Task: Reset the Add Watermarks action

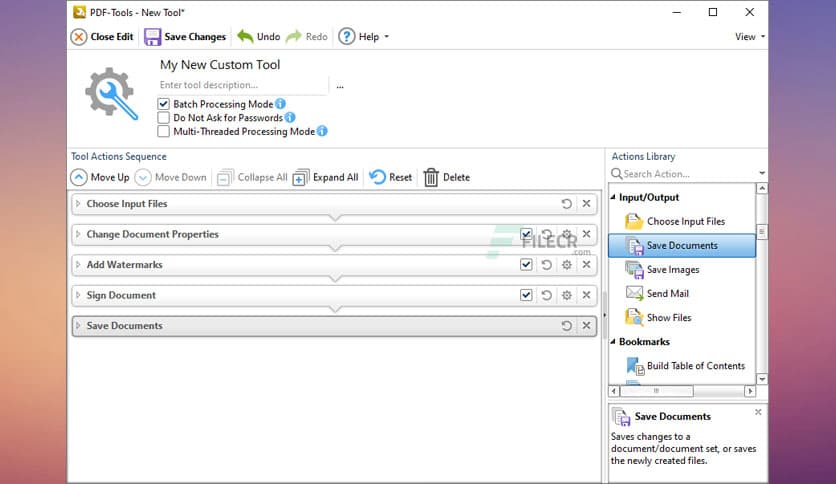Action: pos(546,264)
